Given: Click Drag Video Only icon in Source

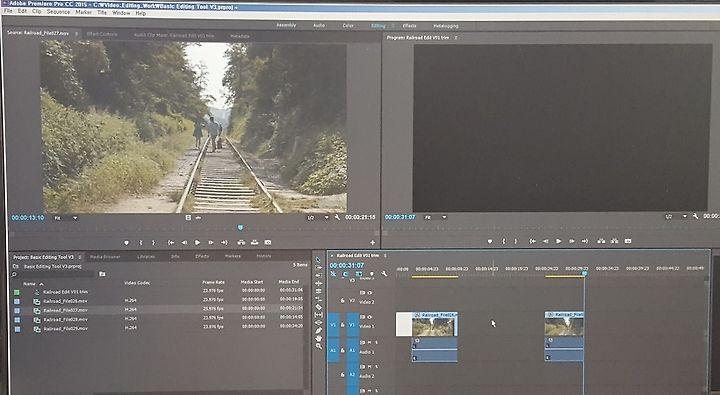Looking at the screenshot, I should click(x=188, y=217).
